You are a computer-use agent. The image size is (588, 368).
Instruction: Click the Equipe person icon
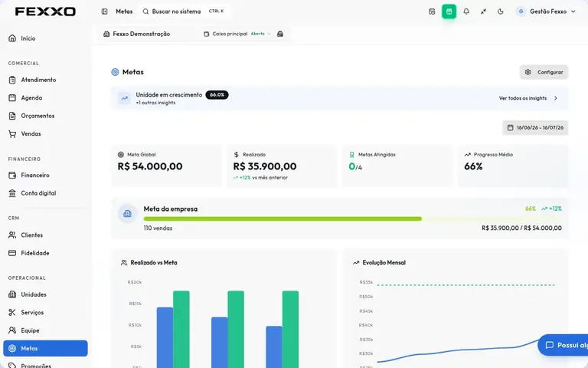point(12,330)
